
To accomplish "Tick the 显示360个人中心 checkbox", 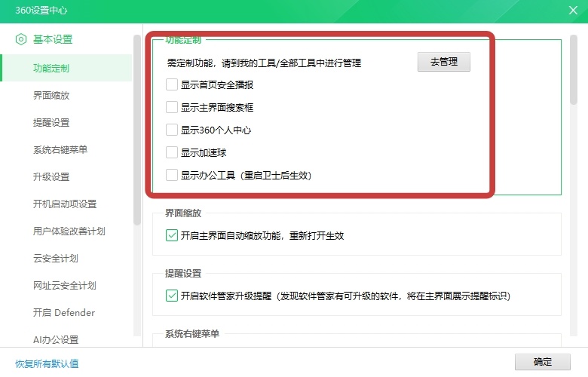I will pyautogui.click(x=172, y=130).
